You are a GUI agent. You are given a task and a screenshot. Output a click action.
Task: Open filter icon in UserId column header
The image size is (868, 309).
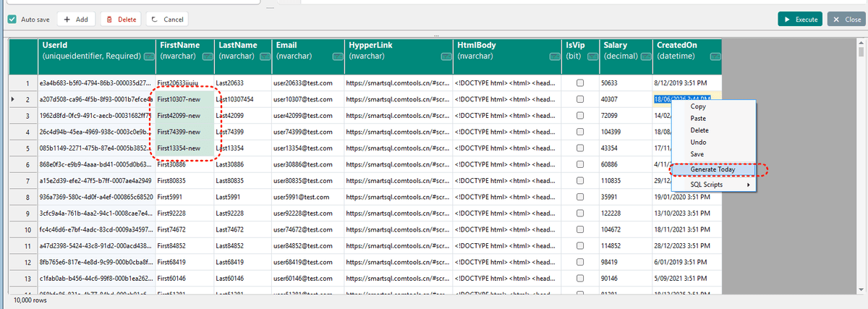[148, 56]
